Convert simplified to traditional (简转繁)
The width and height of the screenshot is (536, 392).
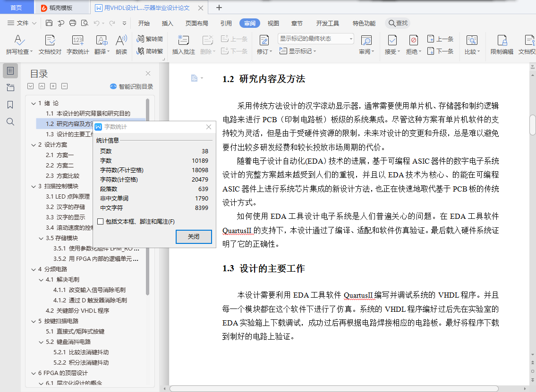pyautogui.click(x=150, y=51)
